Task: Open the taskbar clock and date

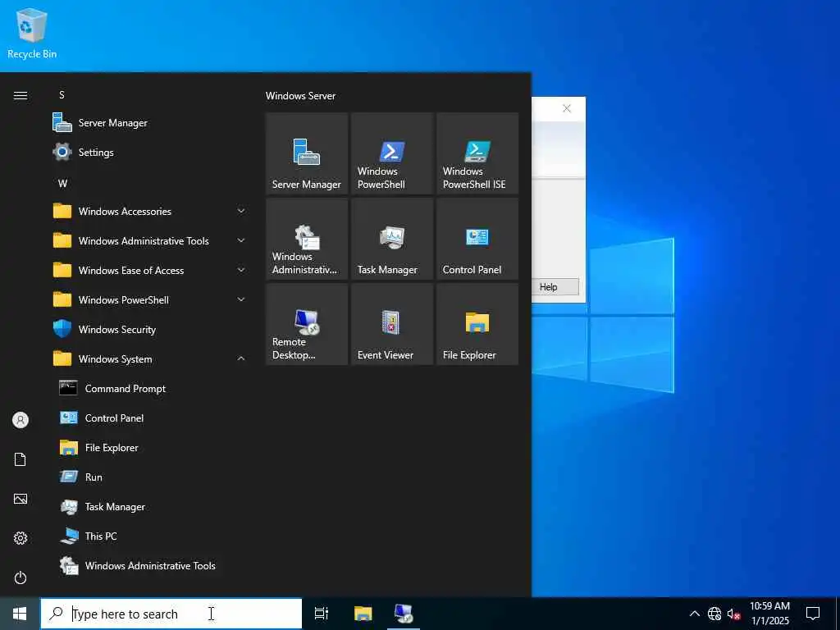Action: [769, 614]
